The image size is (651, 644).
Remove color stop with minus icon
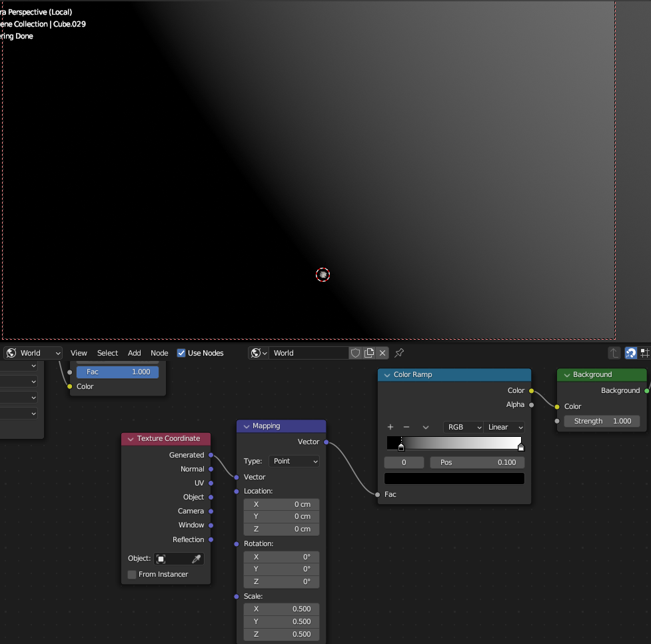(x=406, y=427)
